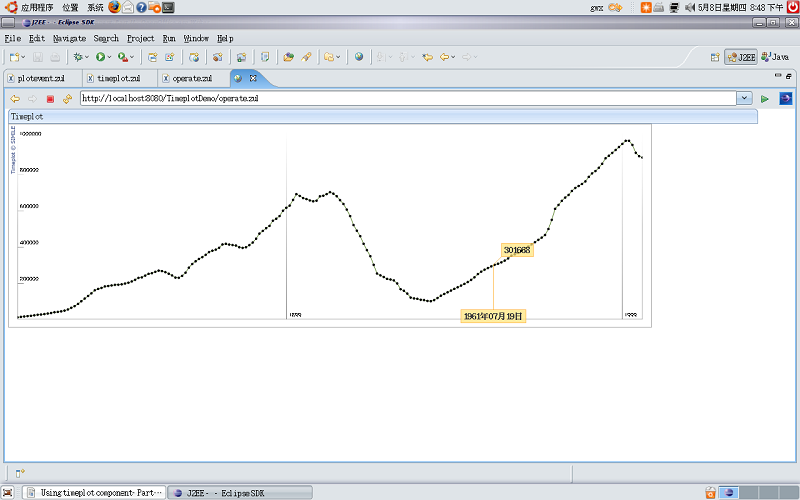
Task: Click the main toolbar Forward arrow
Action: pos(467,57)
